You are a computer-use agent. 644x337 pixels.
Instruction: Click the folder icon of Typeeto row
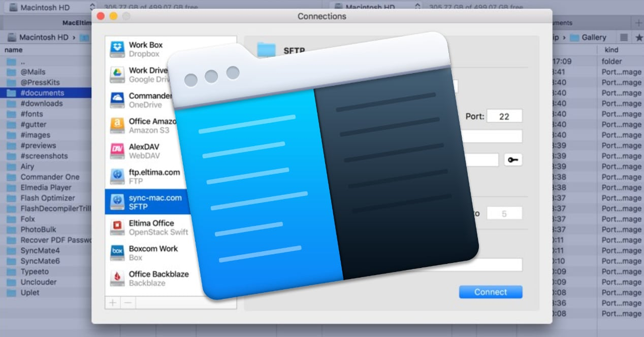pos(11,272)
